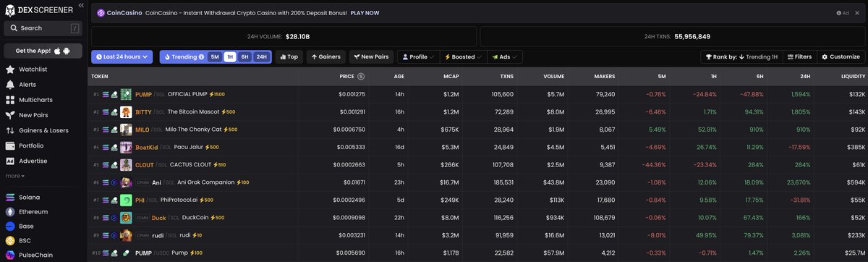Open the Last 24 hours dropdown
The image size is (868, 262).
pos(122,56)
